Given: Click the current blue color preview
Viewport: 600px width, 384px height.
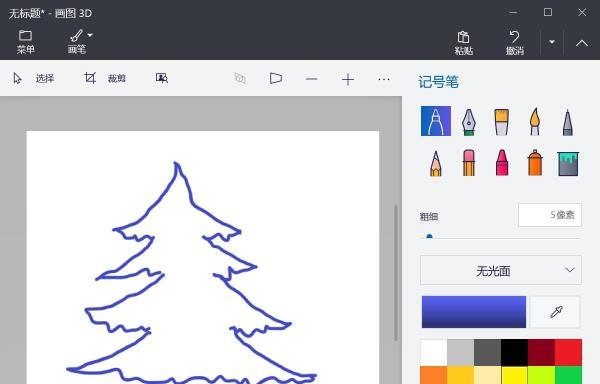Looking at the screenshot, I should (x=474, y=312).
